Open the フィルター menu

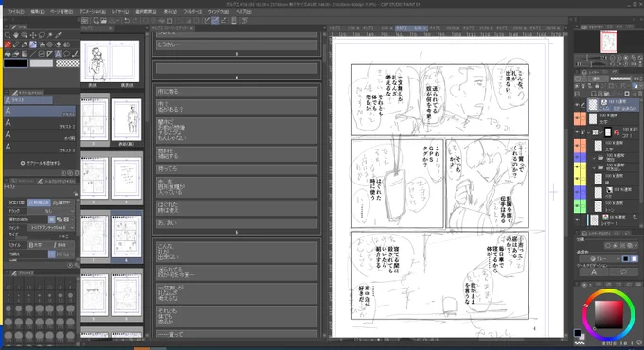pyautogui.click(x=192, y=12)
